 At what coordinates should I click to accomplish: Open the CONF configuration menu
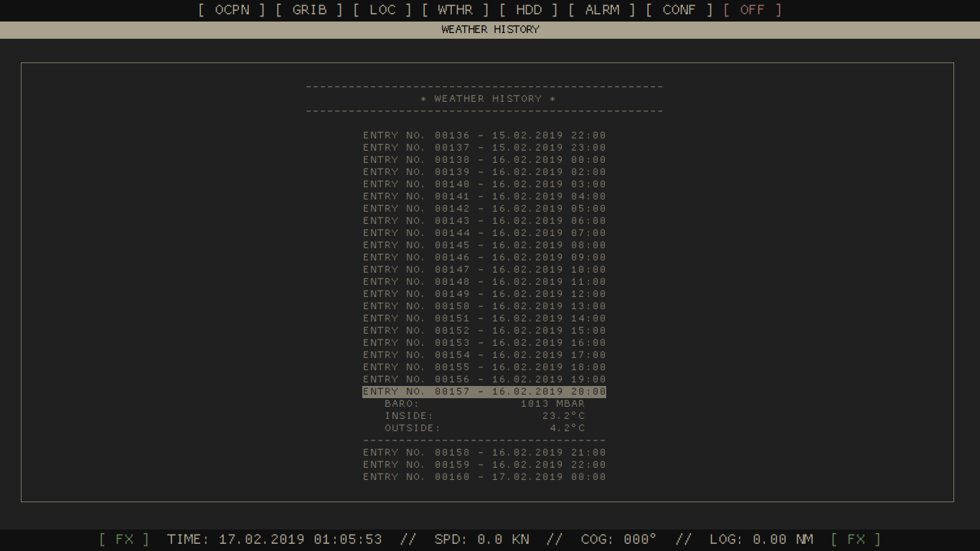679,10
